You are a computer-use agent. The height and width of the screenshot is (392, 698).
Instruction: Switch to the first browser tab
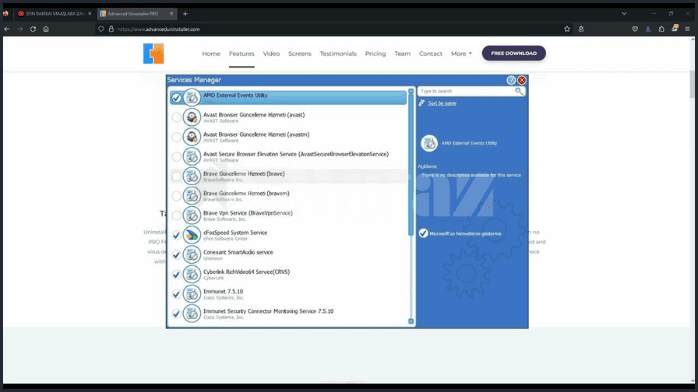point(54,14)
